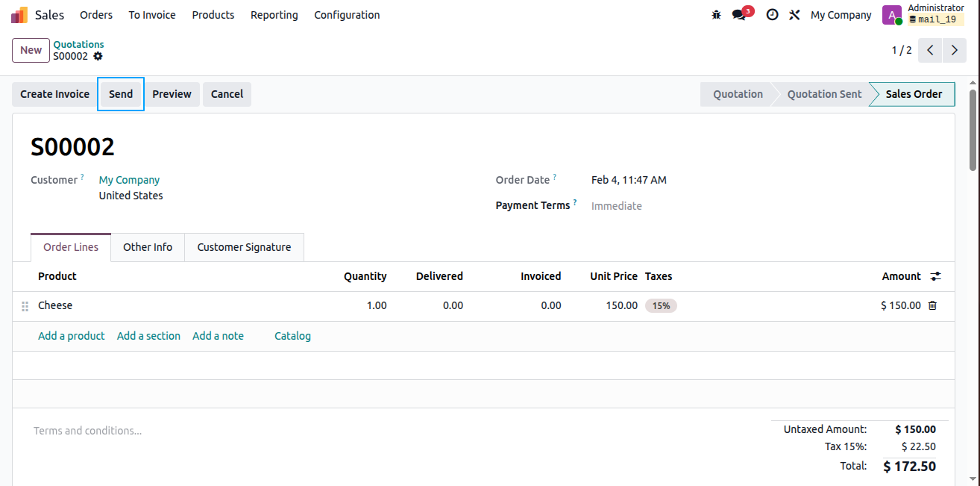Open the developer tools wrench icon
This screenshot has height=486, width=980.
(x=794, y=15)
